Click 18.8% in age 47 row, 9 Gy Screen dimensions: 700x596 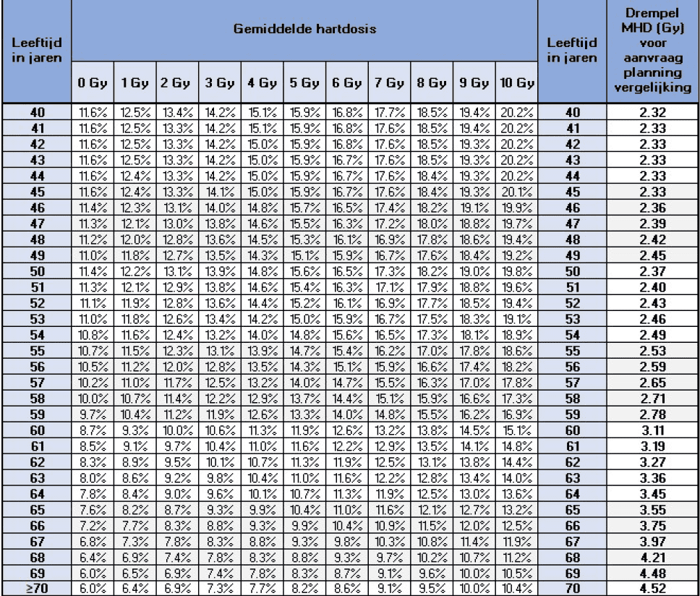(x=474, y=224)
